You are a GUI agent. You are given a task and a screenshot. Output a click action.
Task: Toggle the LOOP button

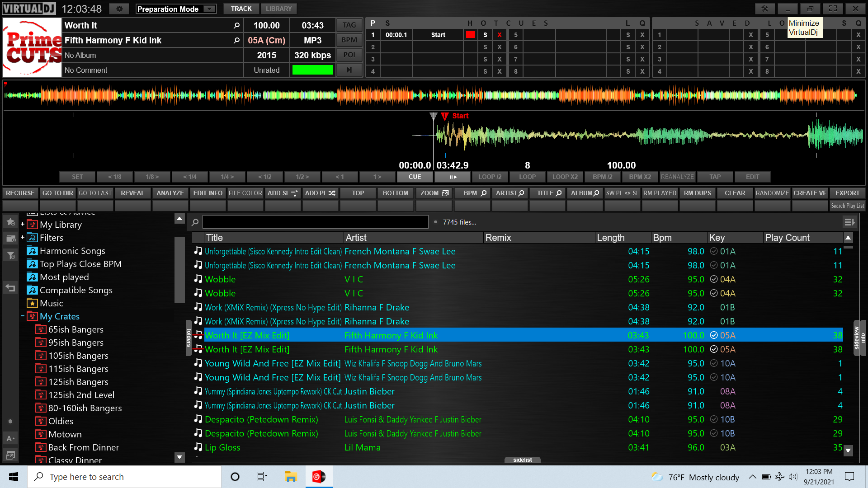[x=528, y=177]
